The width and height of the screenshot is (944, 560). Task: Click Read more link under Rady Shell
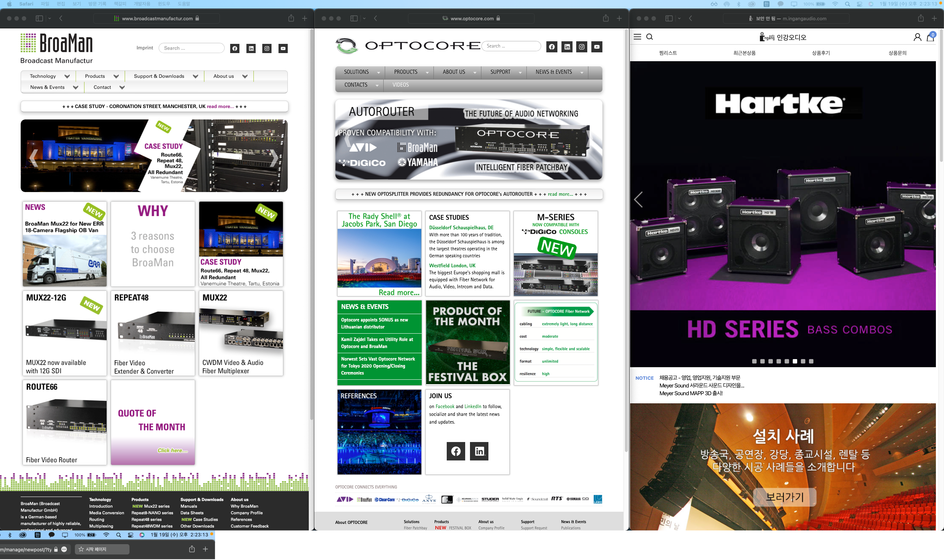click(x=399, y=292)
